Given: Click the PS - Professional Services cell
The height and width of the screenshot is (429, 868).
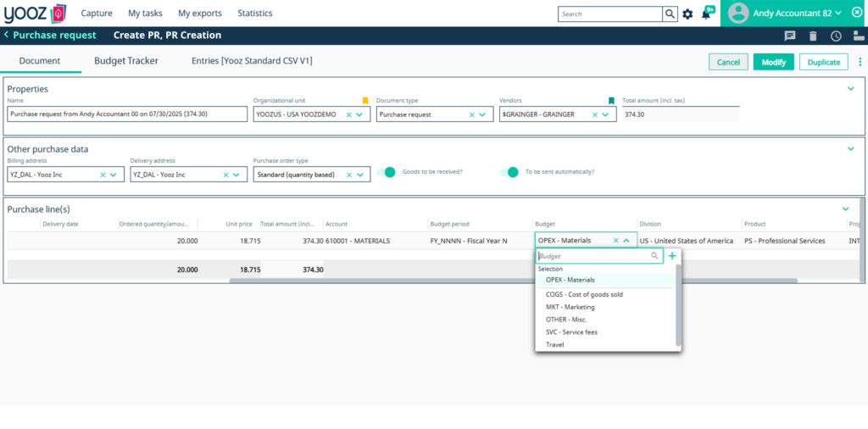Looking at the screenshot, I should click(785, 241).
